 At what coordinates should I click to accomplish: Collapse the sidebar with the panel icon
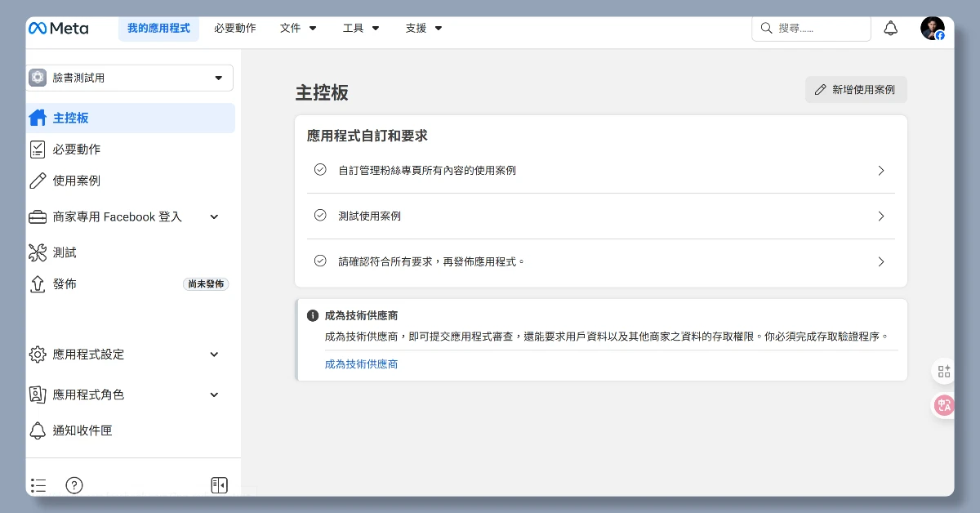(219, 485)
